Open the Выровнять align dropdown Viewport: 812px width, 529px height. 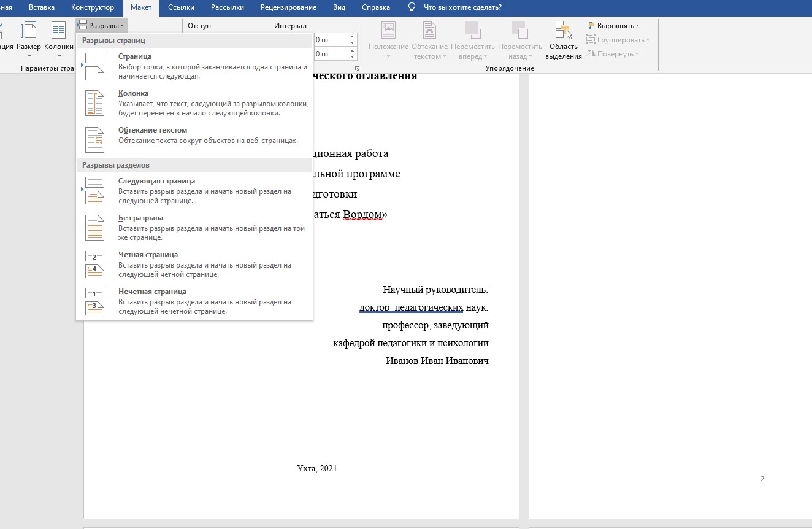613,26
